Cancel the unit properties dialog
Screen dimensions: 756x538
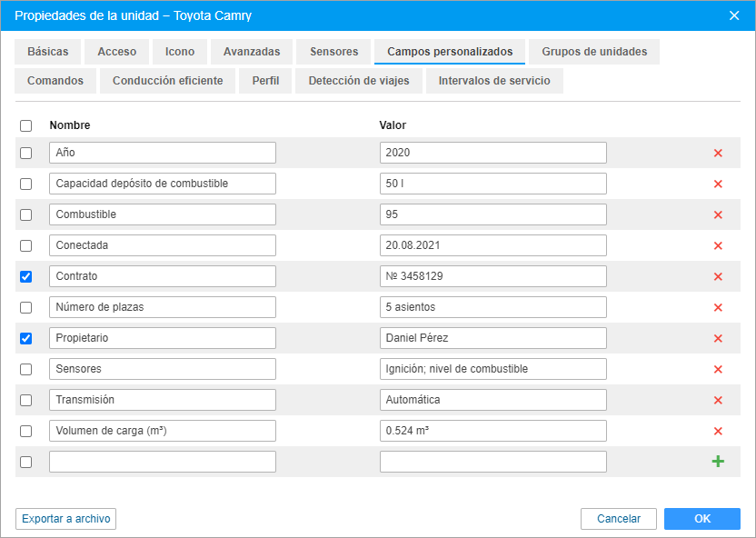coord(619,519)
